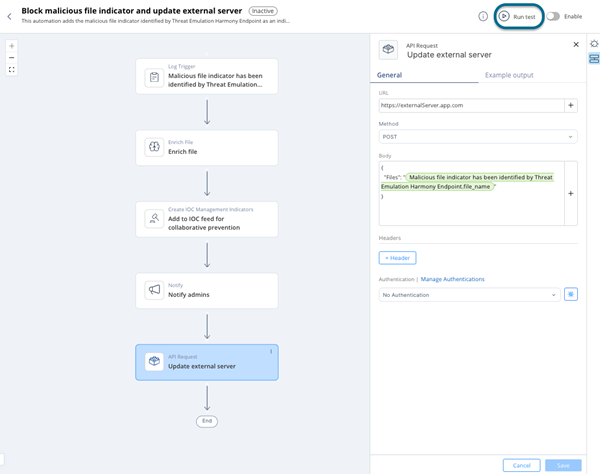Open the Update external server step options menu
600x474 pixels.
(271, 352)
